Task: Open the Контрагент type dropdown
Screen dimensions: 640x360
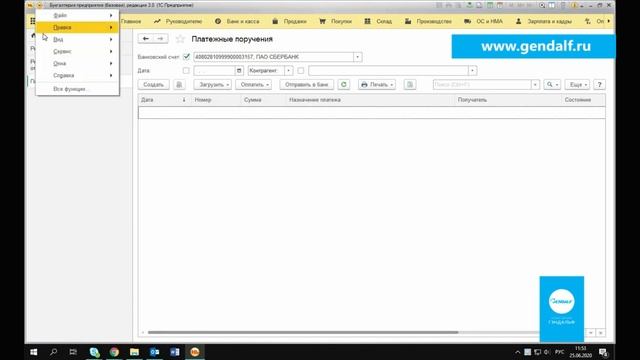Action: click(x=289, y=71)
